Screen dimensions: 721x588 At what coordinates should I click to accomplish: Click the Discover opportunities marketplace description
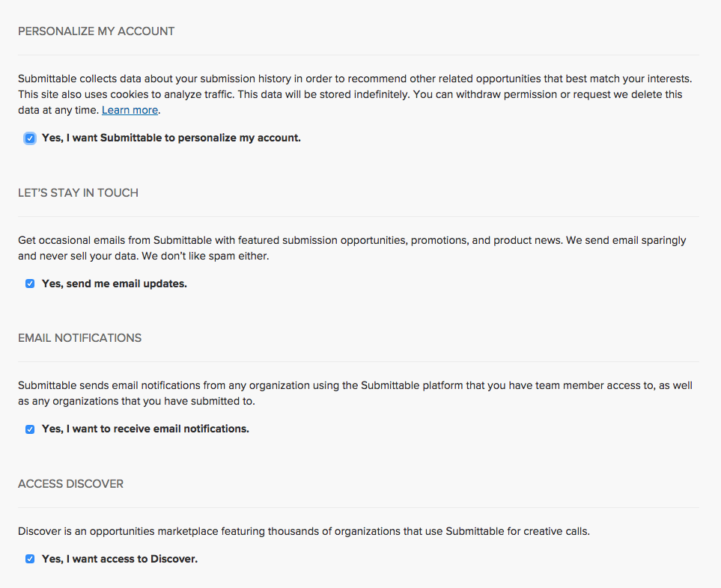303,531
